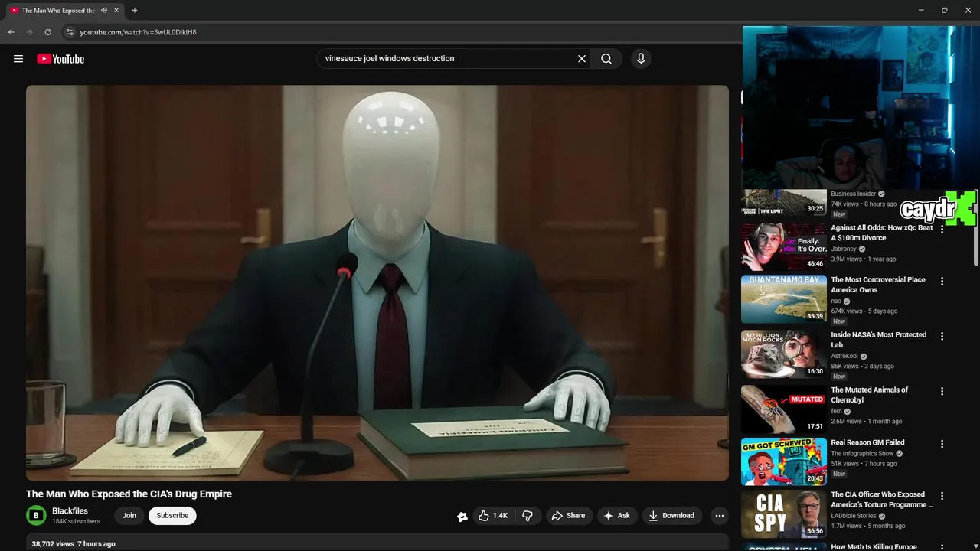Open options for Inside NASA's Lab video

point(942,336)
